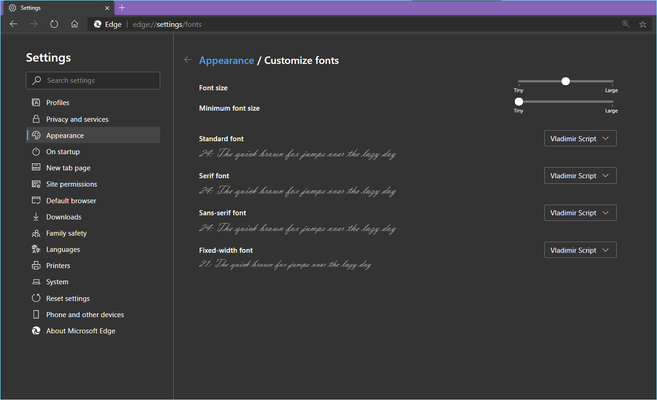Click the Appearance palette icon
The height and width of the screenshot is (400, 657).
point(36,135)
